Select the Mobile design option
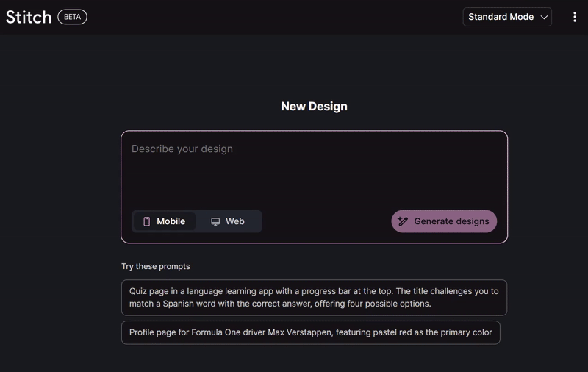Viewport: 588px width, 372px height. pos(164,221)
